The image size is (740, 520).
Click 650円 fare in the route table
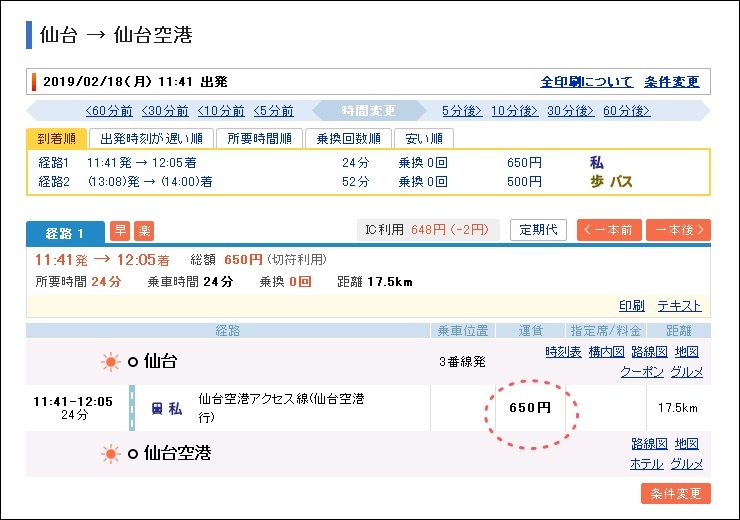point(530,408)
